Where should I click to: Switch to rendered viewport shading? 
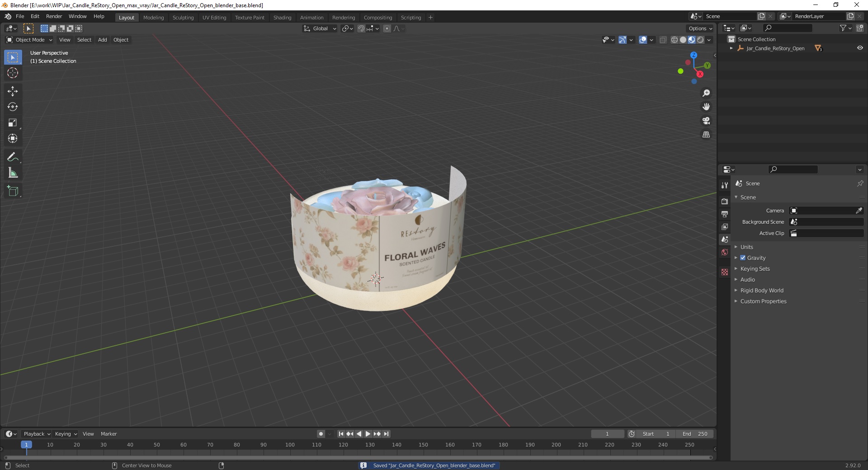click(x=700, y=40)
